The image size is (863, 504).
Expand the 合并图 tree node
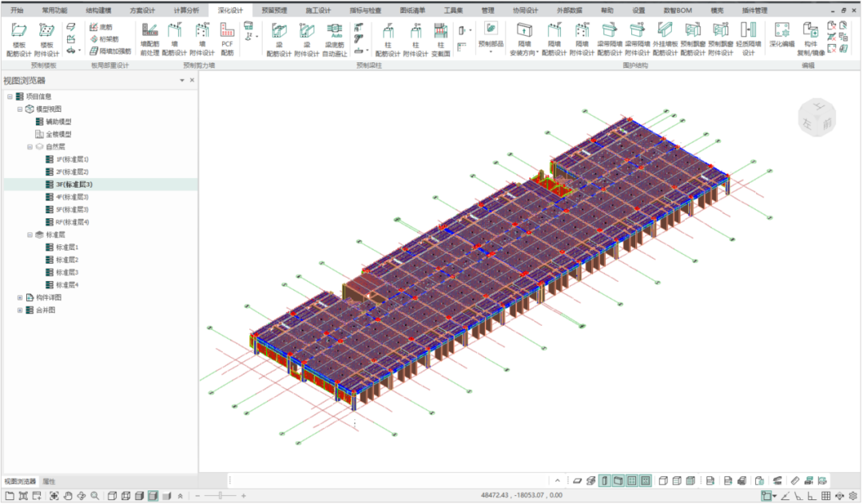coord(20,311)
